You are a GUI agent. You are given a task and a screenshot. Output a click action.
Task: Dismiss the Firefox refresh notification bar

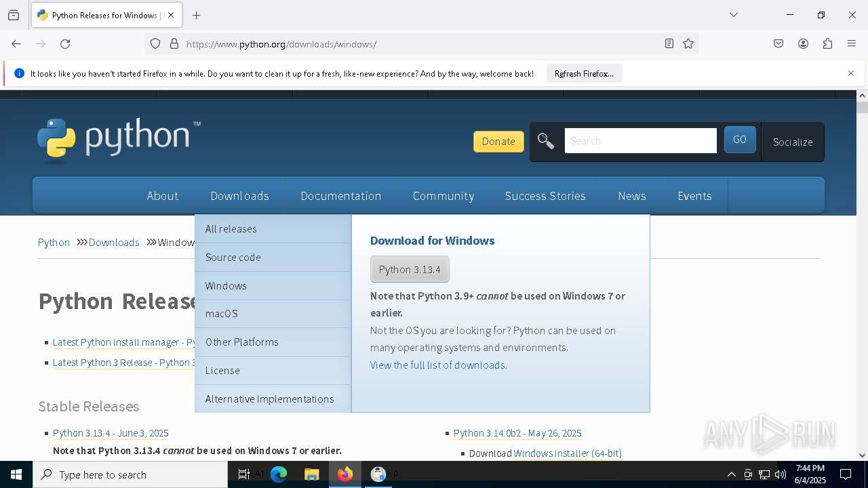click(851, 73)
